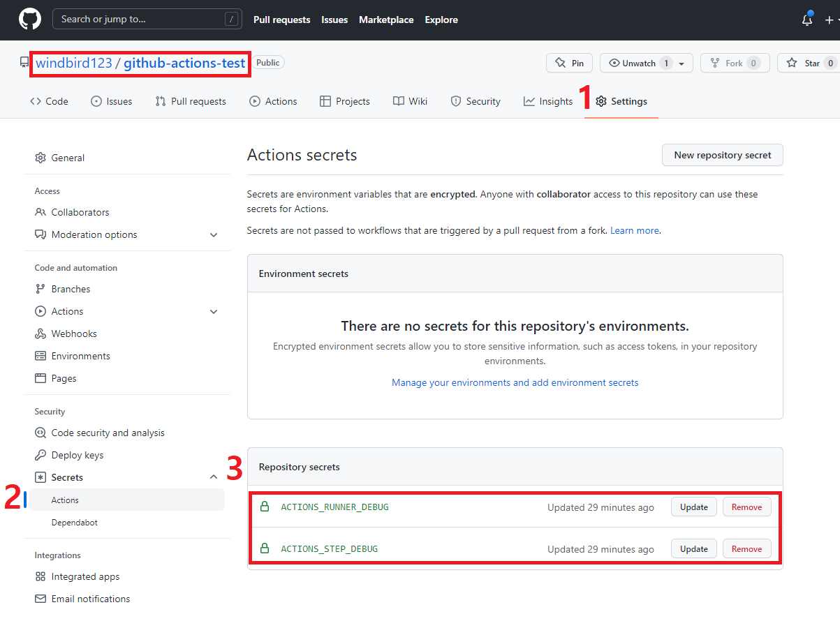Click the webhook icon next to Webhooks
The height and width of the screenshot is (621, 840).
40,334
